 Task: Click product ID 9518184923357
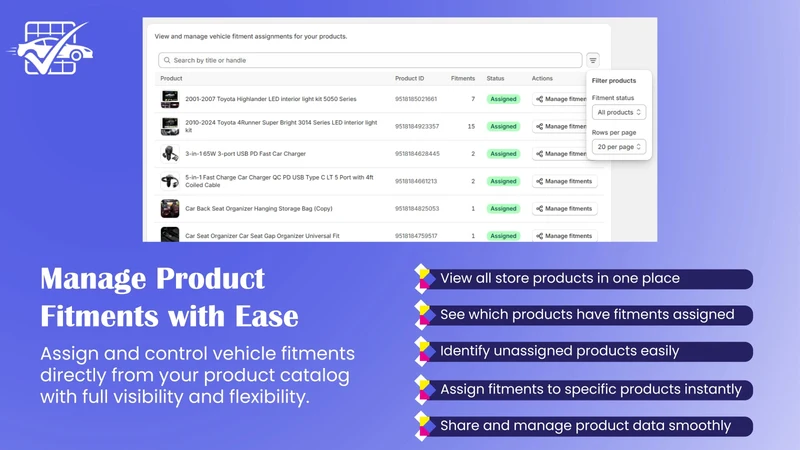417,127
